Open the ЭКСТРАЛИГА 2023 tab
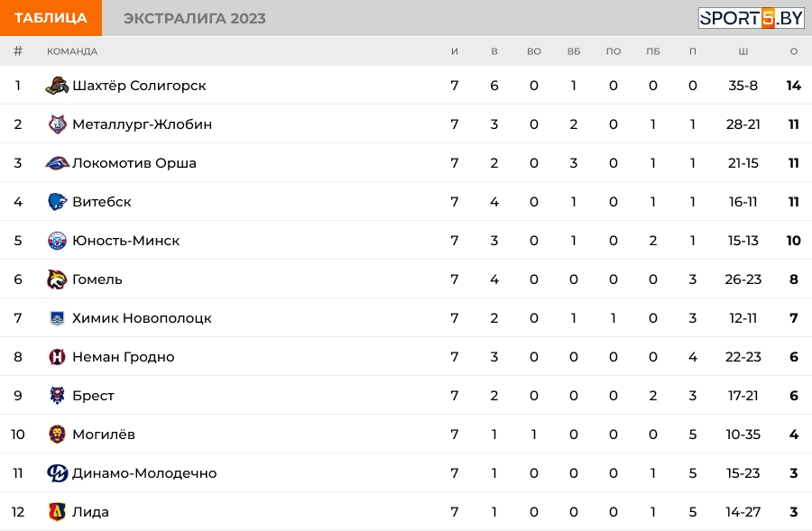 click(x=195, y=18)
